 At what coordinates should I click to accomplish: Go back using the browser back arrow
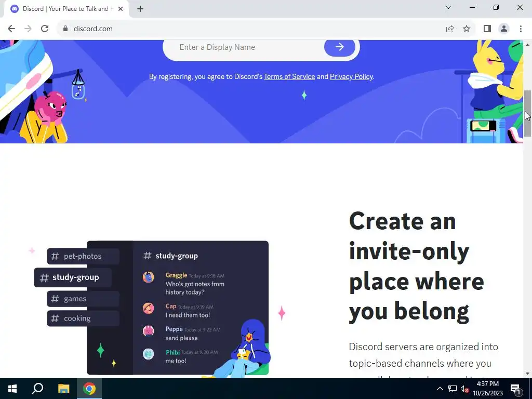[11, 29]
